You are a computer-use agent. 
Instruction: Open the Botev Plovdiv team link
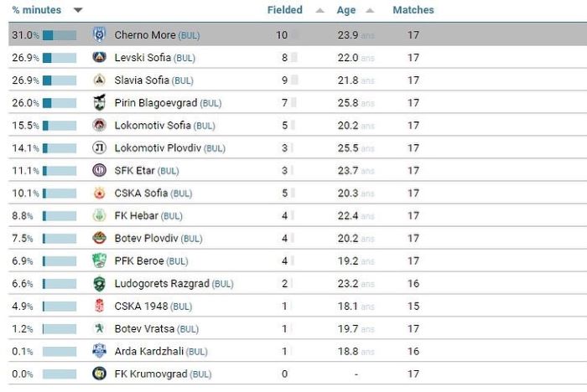click(146, 238)
